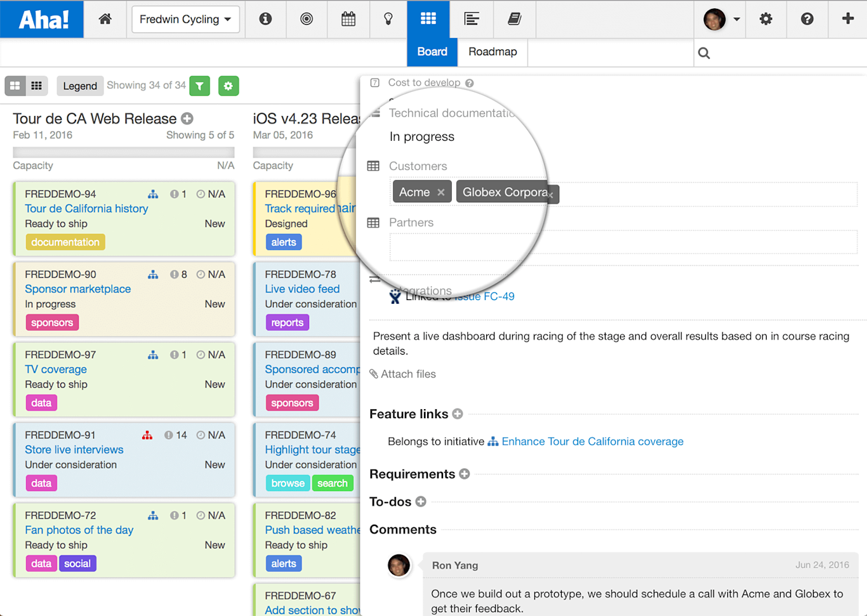Image resolution: width=867 pixels, height=616 pixels.
Task: Click the Capacity bar for Tour de CA Web Release
Action: click(123, 151)
